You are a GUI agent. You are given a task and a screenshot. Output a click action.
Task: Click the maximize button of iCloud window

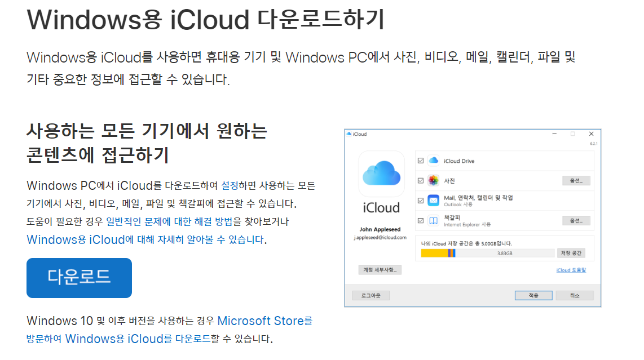coord(573,134)
